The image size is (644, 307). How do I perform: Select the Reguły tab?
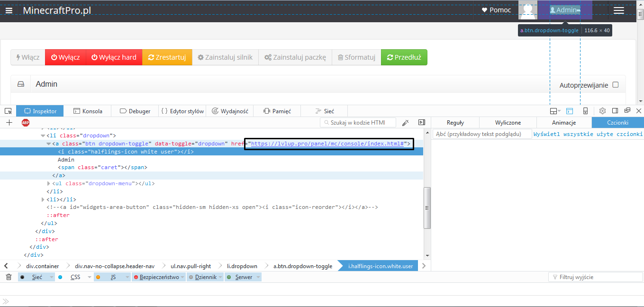click(x=455, y=123)
